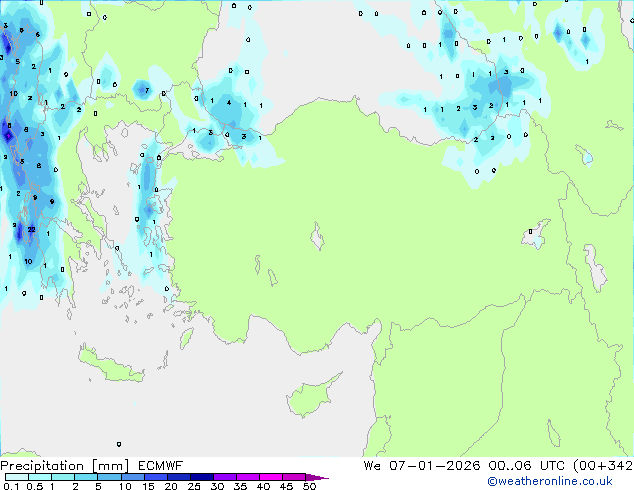The width and height of the screenshot is (634, 490).
Task: Select the 30 to 35 mm purple swatch
Action: pyautogui.click(x=224, y=477)
